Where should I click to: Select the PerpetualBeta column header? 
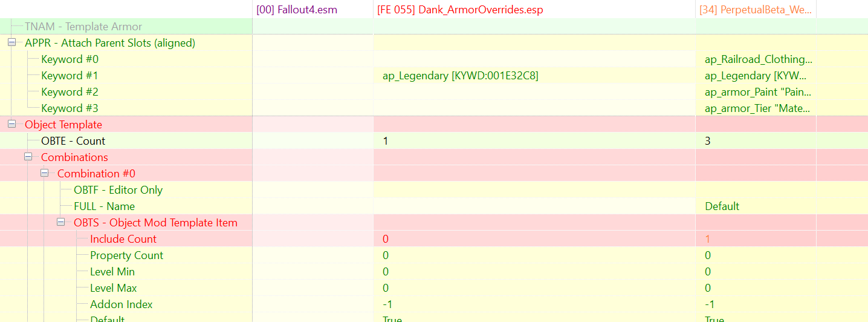click(x=756, y=10)
